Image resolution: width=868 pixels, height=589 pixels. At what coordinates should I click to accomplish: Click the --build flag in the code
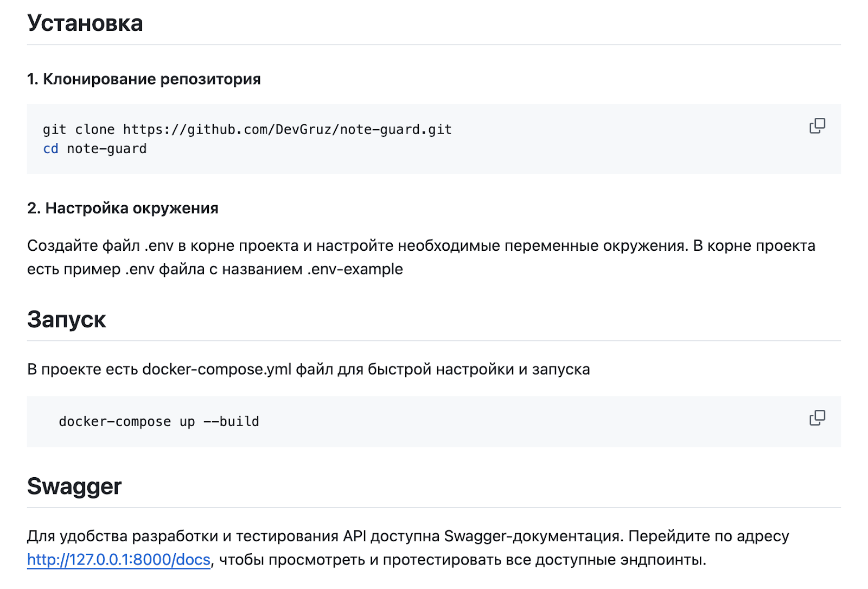click(x=231, y=422)
